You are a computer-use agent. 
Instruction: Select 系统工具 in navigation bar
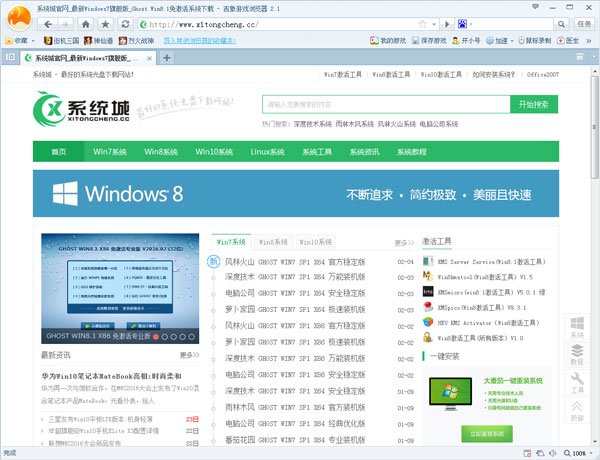pyautogui.click(x=317, y=152)
